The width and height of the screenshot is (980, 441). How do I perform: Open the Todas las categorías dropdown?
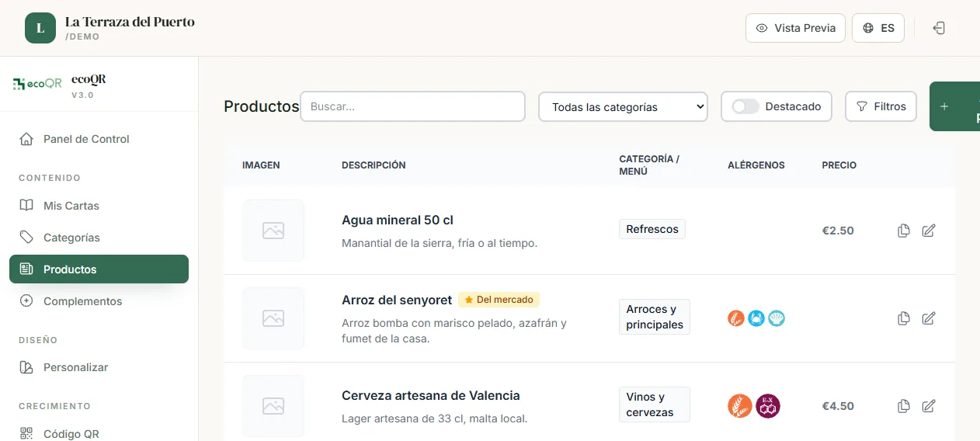[623, 106]
